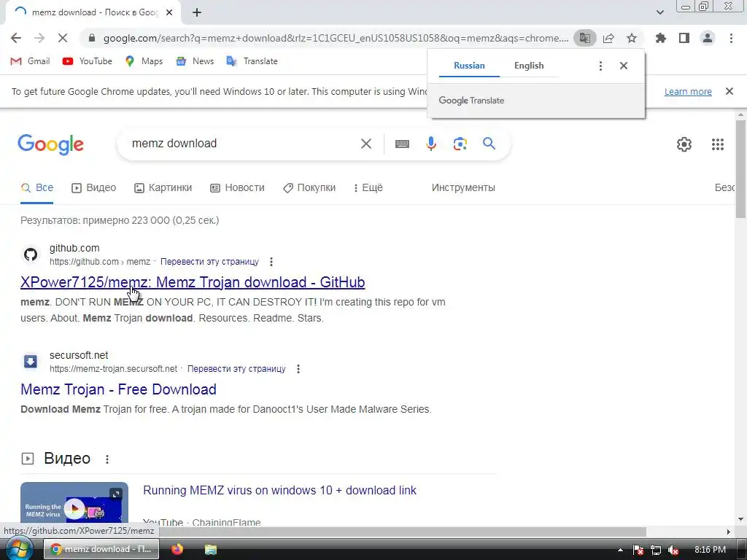This screenshot has height=560, width=747.
Task: Clear the search query with X
Action: tap(366, 144)
